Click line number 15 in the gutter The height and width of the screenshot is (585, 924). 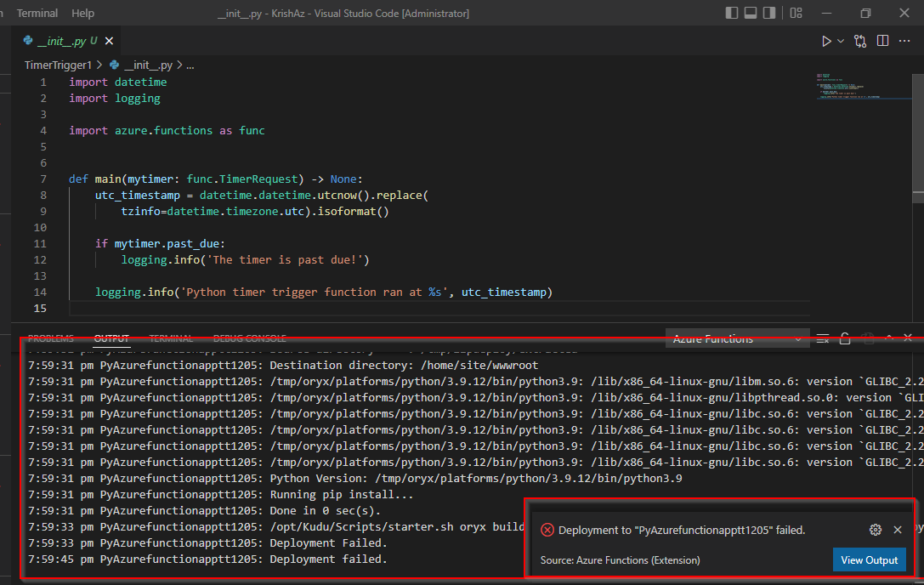(40, 308)
